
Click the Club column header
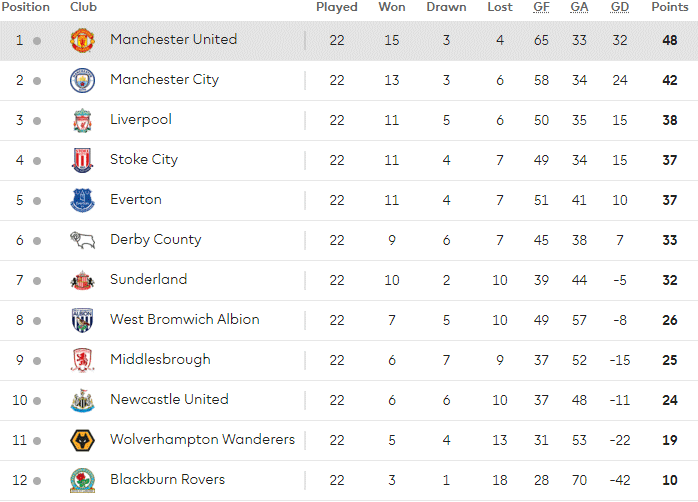(83, 7)
